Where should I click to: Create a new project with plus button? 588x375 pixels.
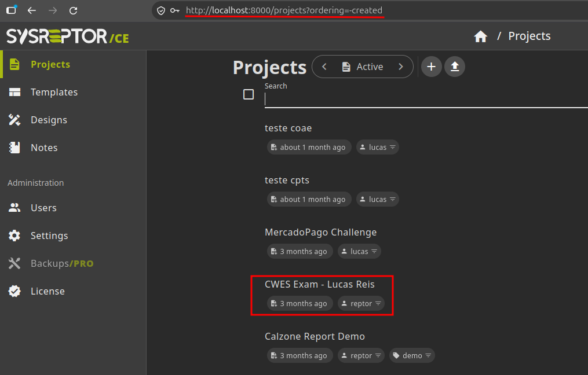point(431,67)
